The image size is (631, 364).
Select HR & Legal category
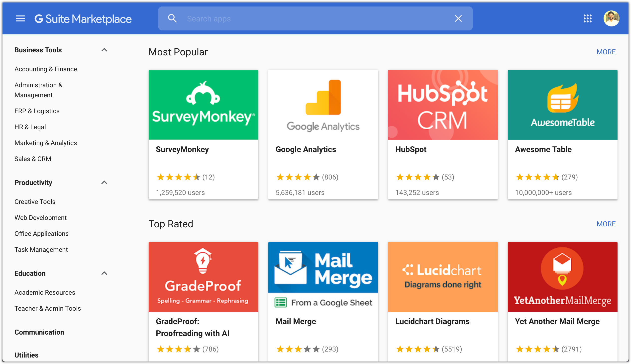30,127
